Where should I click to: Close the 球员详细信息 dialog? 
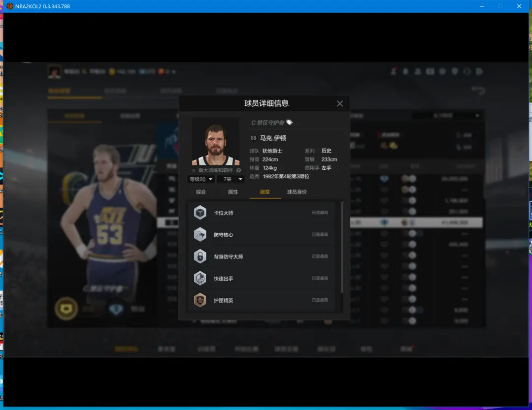coord(339,104)
